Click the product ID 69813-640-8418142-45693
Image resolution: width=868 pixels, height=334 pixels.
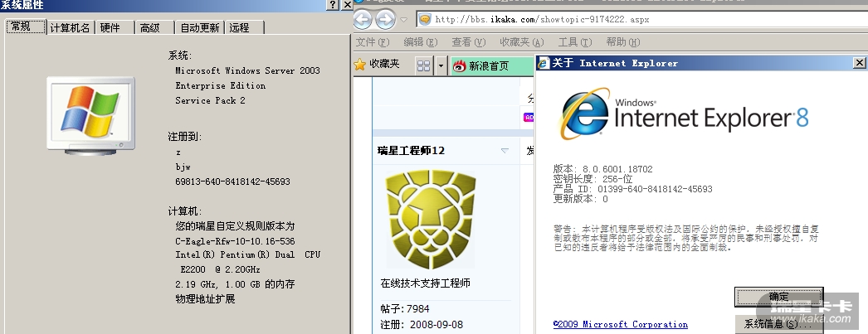click(232, 182)
